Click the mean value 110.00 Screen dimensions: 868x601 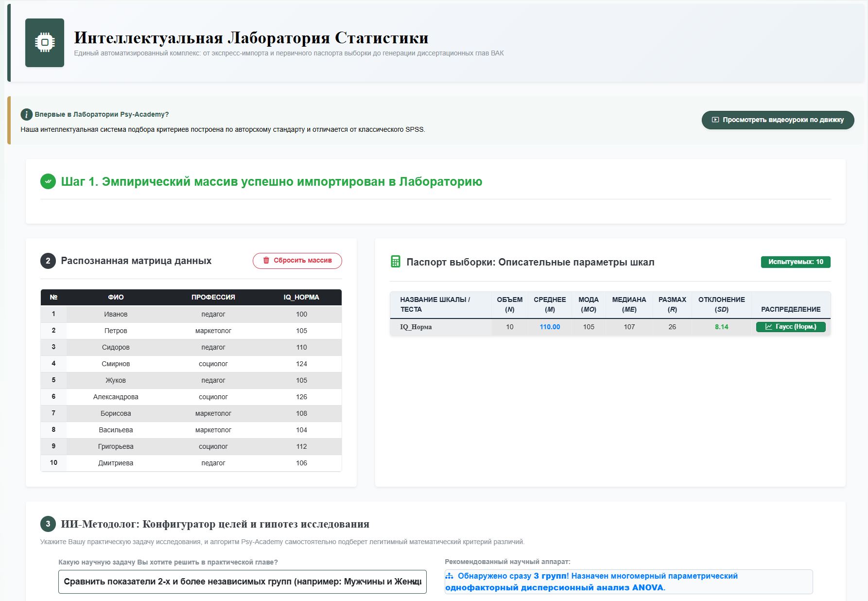(550, 327)
